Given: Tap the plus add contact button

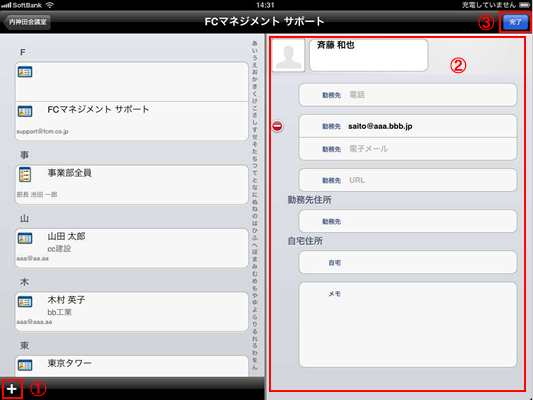Looking at the screenshot, I should pos(12,389).
